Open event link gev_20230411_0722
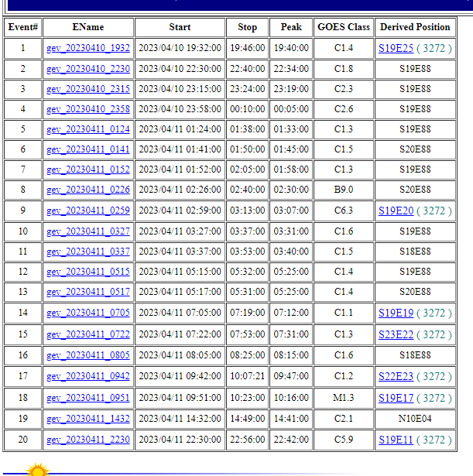 tap(88, 334)
